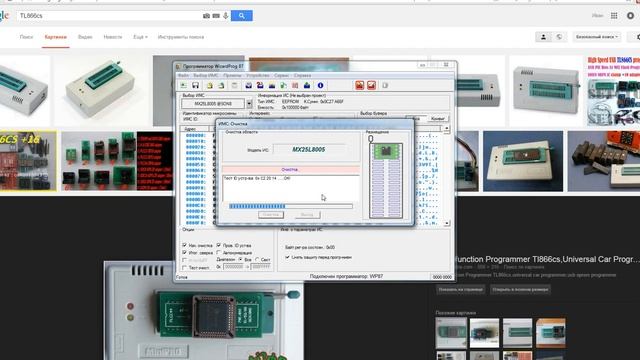This screenshot has width=640, height=360.
Task: Open the Google account avatar
Action: click(631, 16)
